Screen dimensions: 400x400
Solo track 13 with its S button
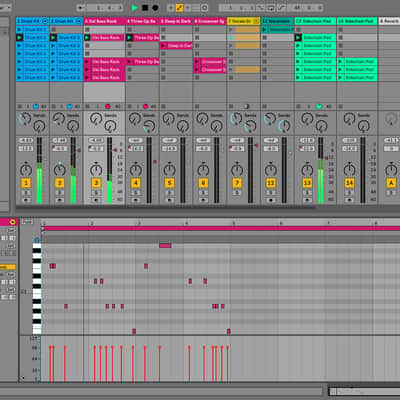(307, 193)
